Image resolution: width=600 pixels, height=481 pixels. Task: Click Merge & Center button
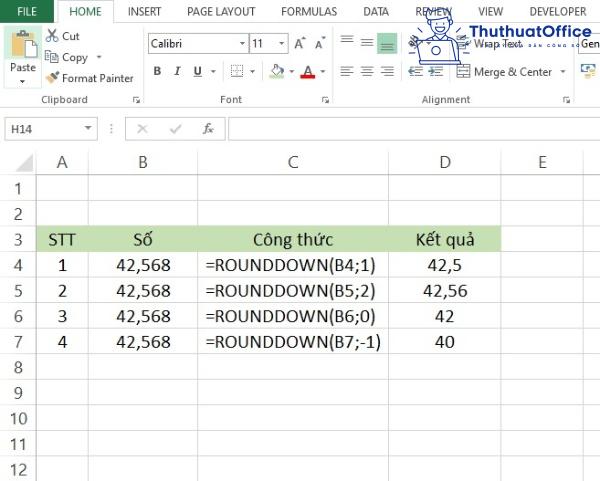504,72
